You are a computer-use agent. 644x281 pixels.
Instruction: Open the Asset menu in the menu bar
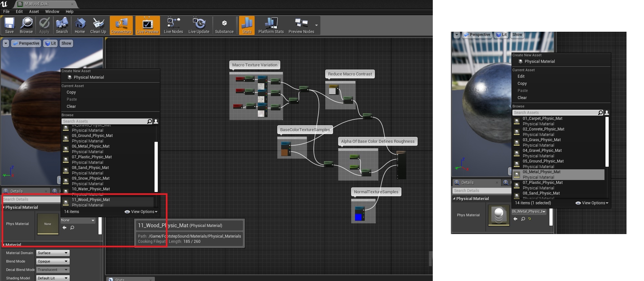(34, 11)
